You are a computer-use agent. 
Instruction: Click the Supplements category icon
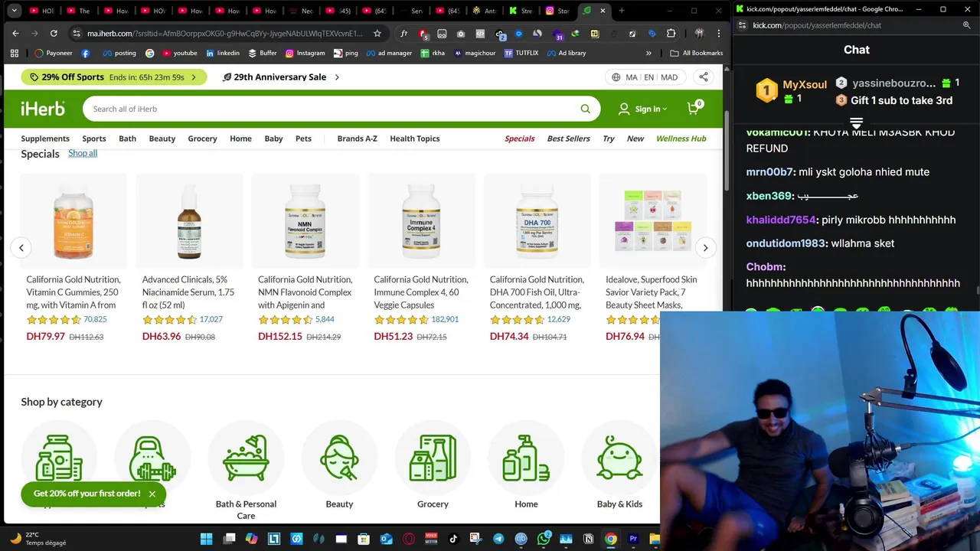[x=59, y=457]
